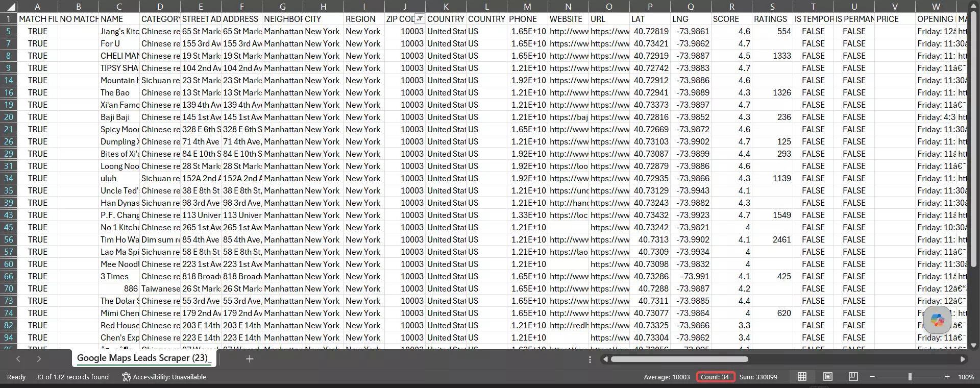Select column W header
This screenshot has height=388, width=980.
pyautogui.click(x=936, y=7)
